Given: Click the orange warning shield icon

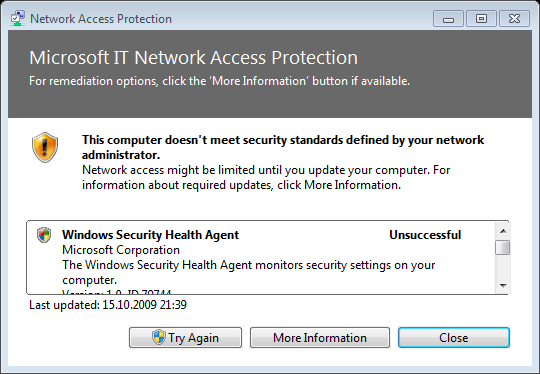Looking at the screenshot, I should pos(45,147).
